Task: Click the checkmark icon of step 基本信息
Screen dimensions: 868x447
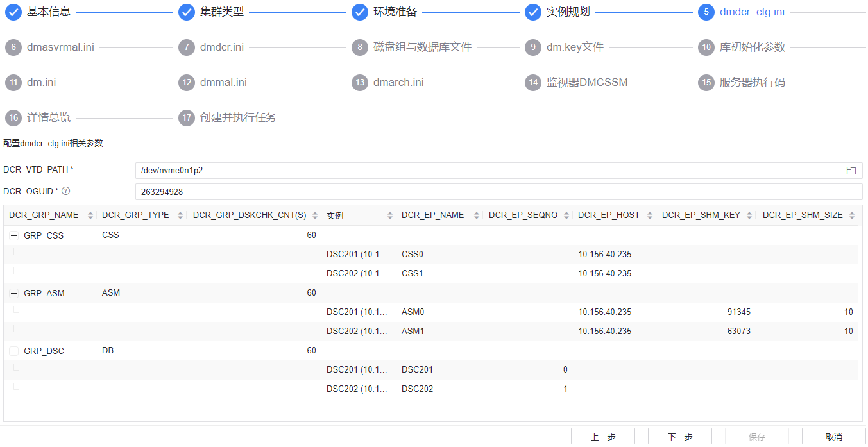Action: point(13,12)
